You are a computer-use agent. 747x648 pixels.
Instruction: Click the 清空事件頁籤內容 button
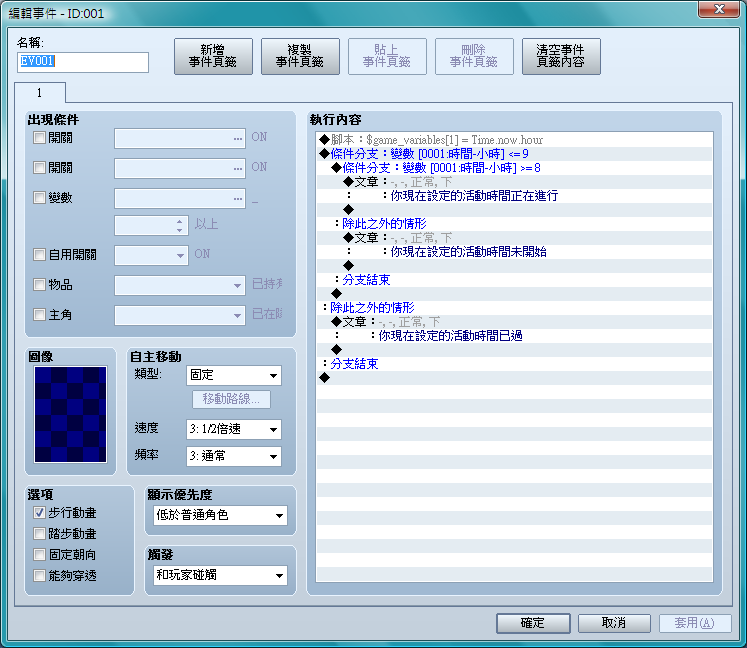point(561,56)
